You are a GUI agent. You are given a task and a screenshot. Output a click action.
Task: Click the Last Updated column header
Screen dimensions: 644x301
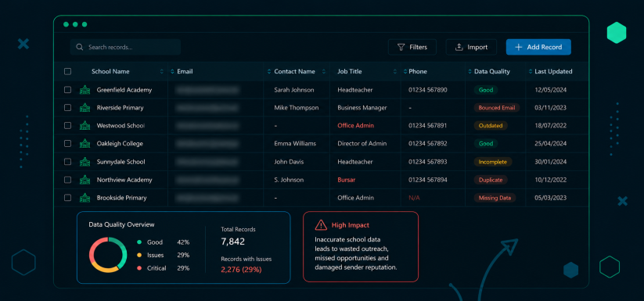pyautogui.click(x=553, y=71)
